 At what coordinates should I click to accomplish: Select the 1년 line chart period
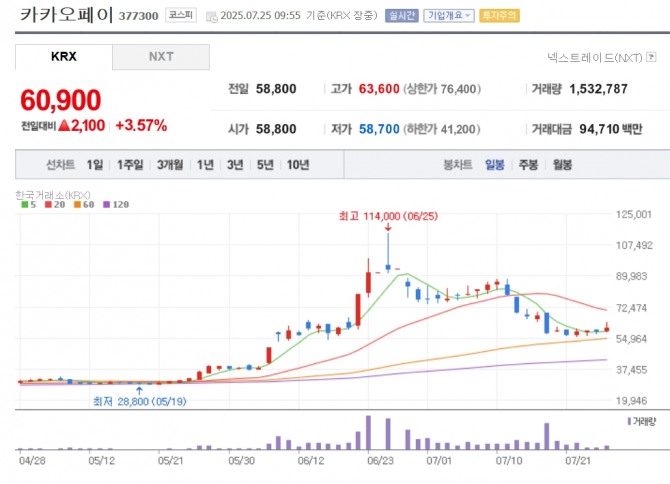click(206, 164)
